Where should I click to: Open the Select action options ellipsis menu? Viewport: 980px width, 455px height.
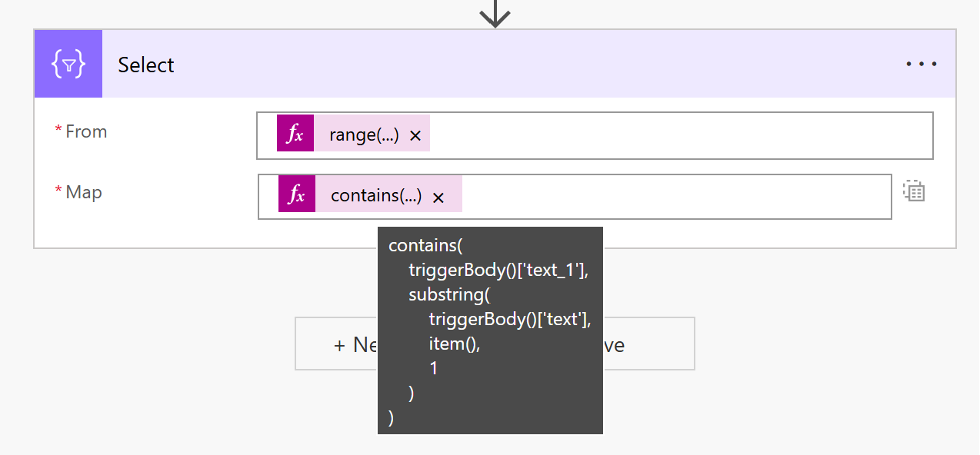coord(921,64)
